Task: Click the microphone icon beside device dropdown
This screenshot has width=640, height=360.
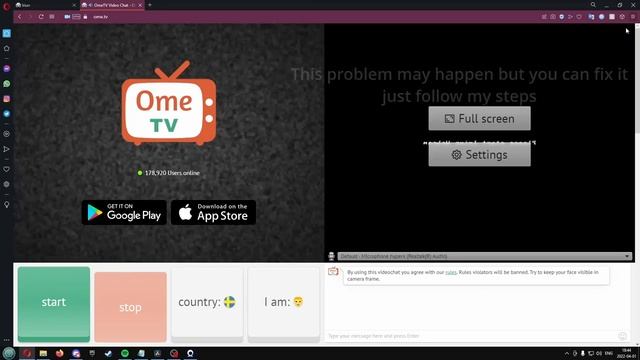Action: tap(331, 256)
